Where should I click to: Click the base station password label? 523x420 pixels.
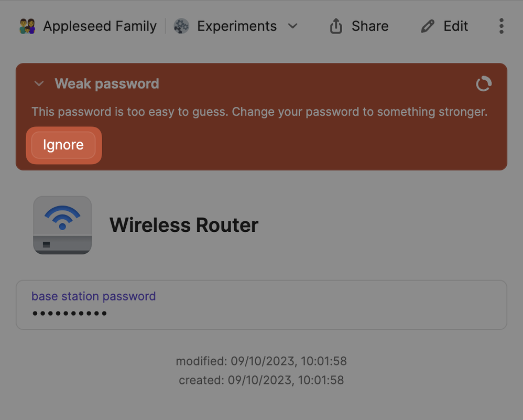click(93, 296)
